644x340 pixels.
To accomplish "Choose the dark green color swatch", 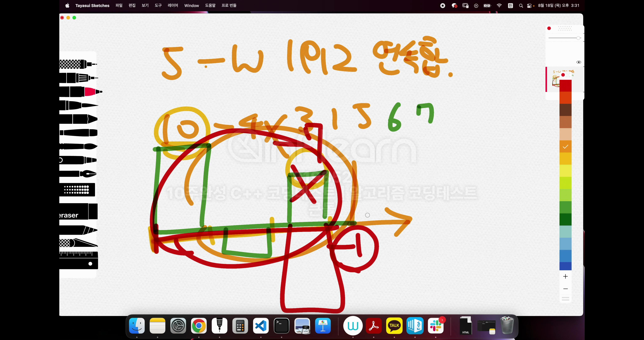I will [x=566, y=220].
